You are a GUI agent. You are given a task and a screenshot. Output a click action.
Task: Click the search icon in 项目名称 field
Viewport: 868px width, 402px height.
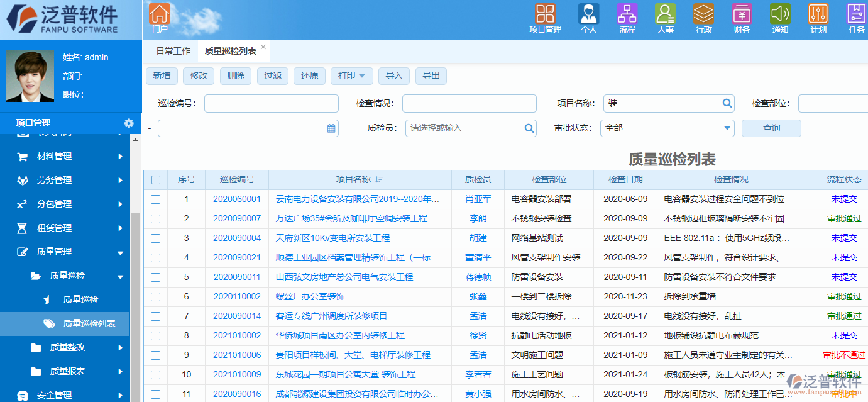coord(727,103)
